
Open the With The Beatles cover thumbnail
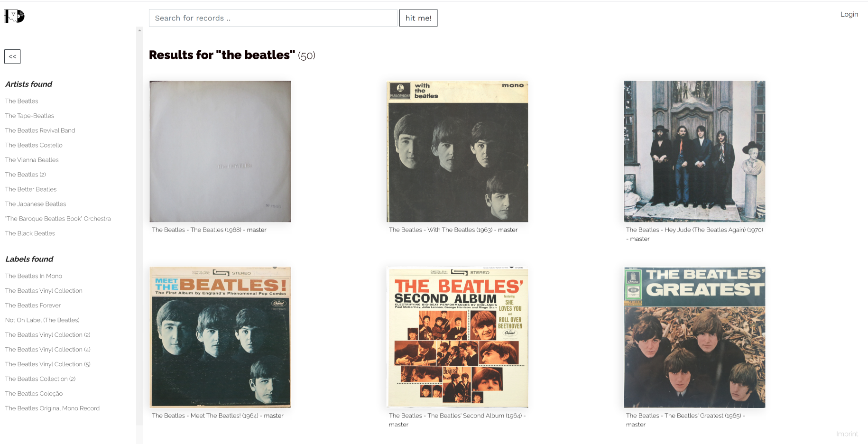(x=458, y=151)
